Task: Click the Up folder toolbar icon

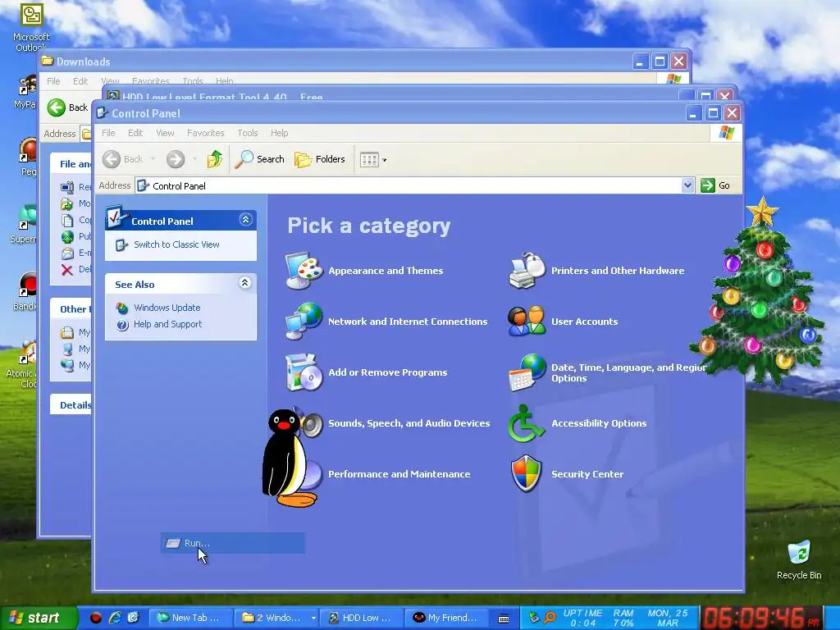Action: click(x=215, y=159)
